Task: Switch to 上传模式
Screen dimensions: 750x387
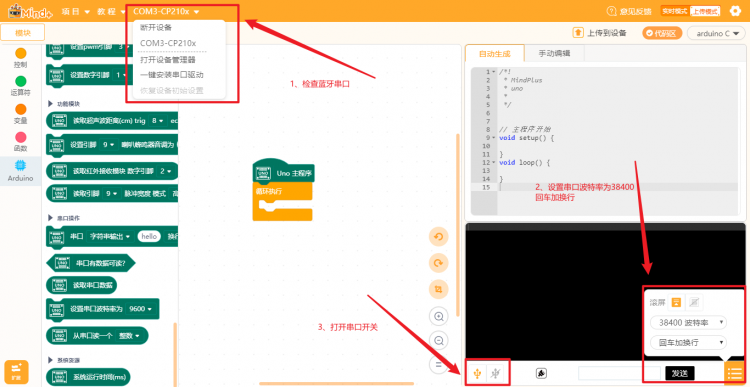Action: [705, 11]
